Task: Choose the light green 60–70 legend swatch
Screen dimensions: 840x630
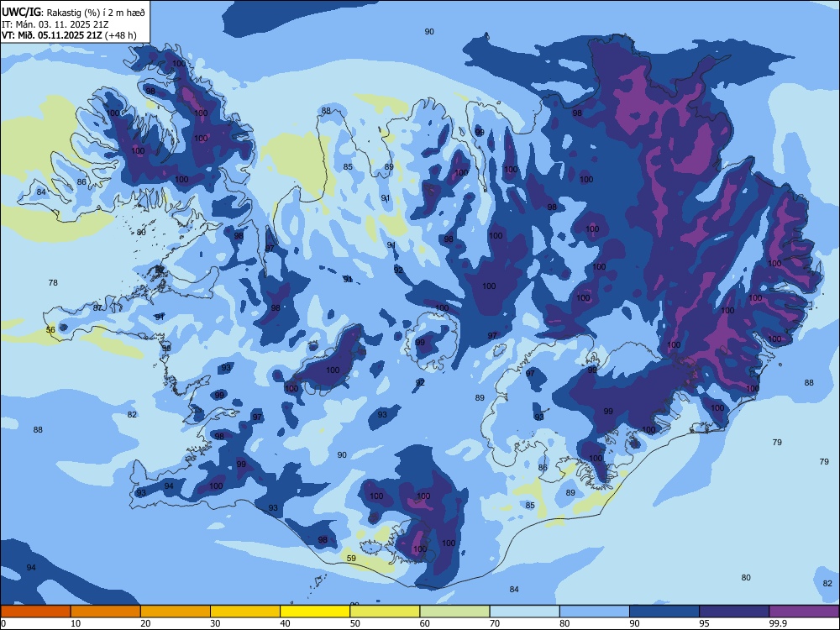Action: [454, 612]
